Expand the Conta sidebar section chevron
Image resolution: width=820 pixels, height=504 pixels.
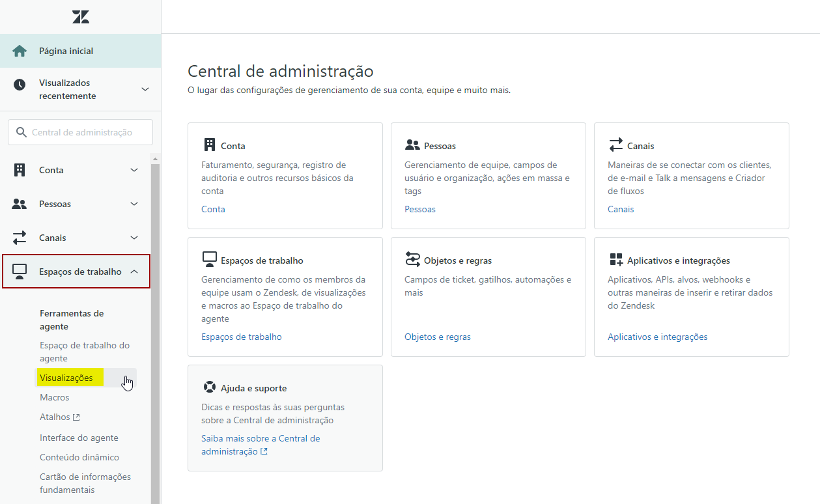point(134,170)
